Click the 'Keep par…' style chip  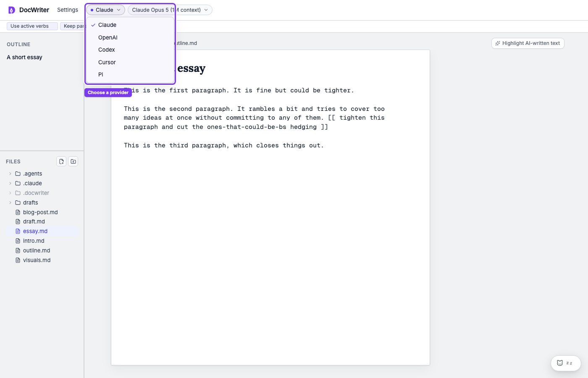pos(72,26)
